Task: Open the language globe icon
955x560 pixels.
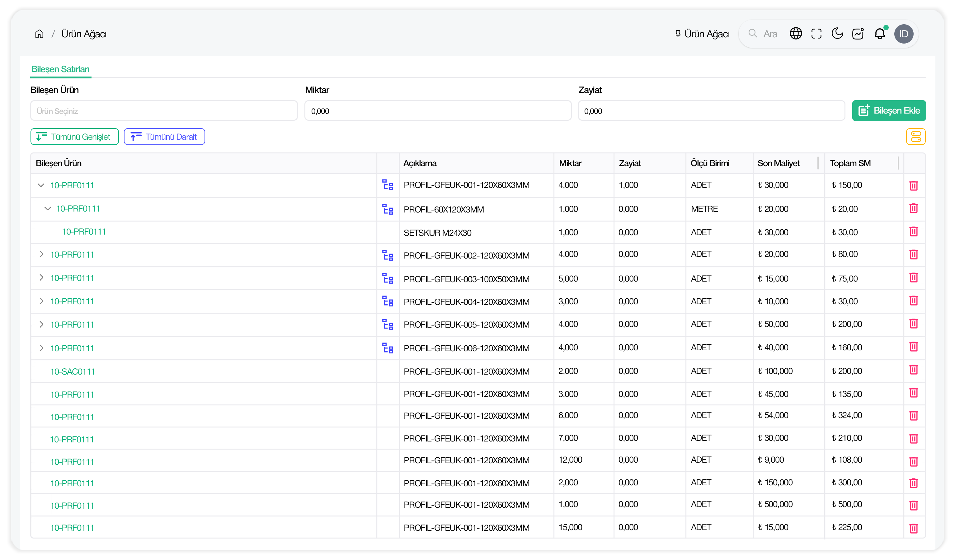Action: [795, 34]
